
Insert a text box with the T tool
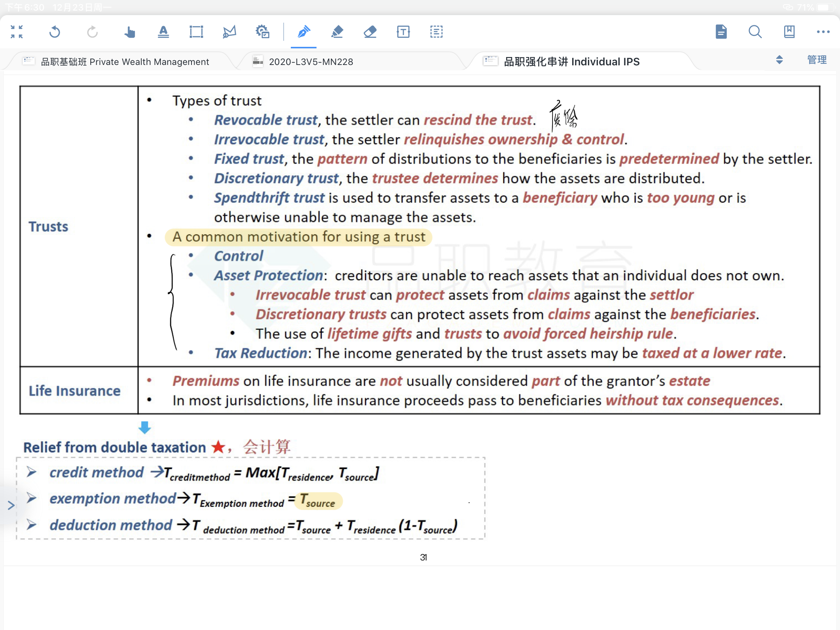[x=403, y=32]
